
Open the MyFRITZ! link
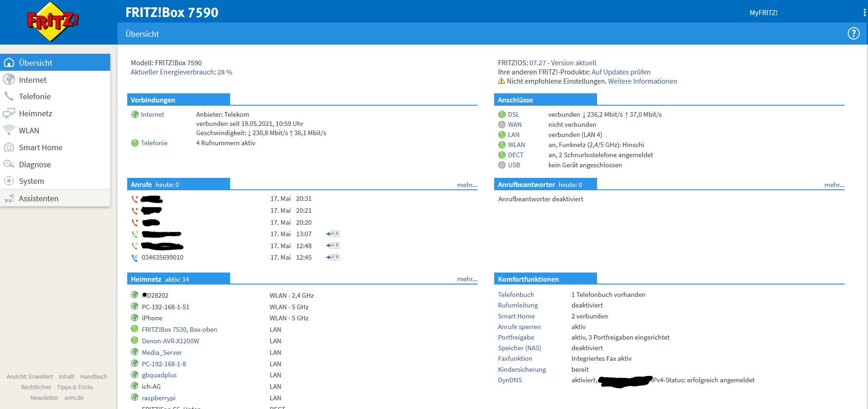click(764, 13)
